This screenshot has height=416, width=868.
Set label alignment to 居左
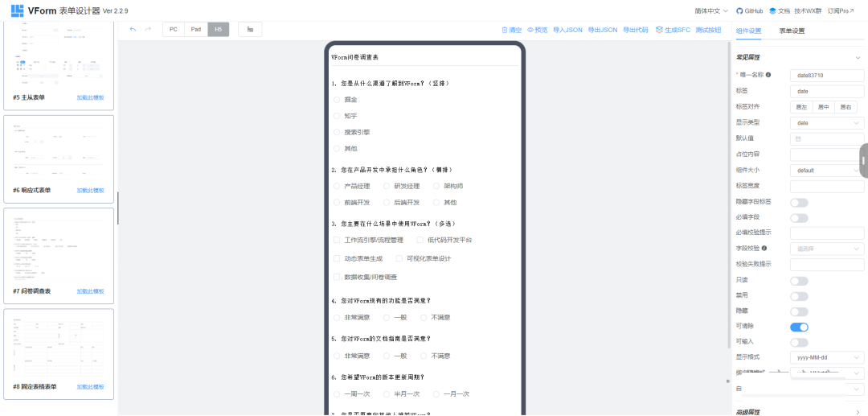coord(801,107)
